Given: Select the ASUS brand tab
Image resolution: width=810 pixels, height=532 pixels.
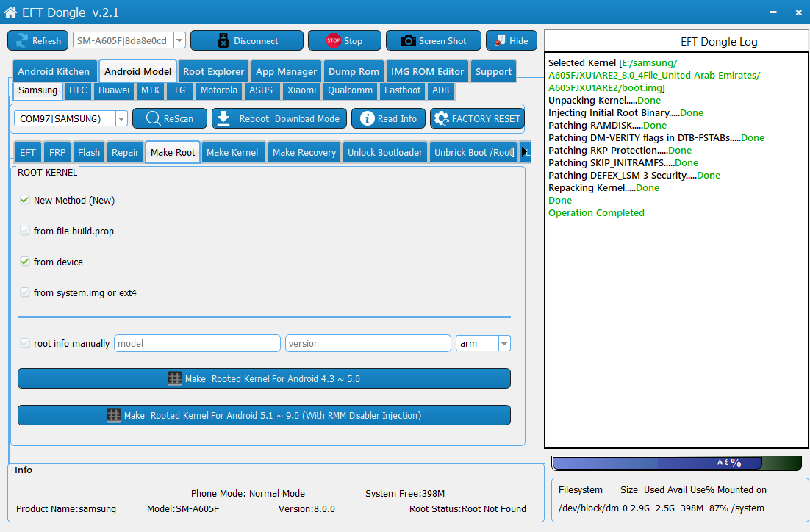Looking at the screenshot, I should tap(261, 90).
